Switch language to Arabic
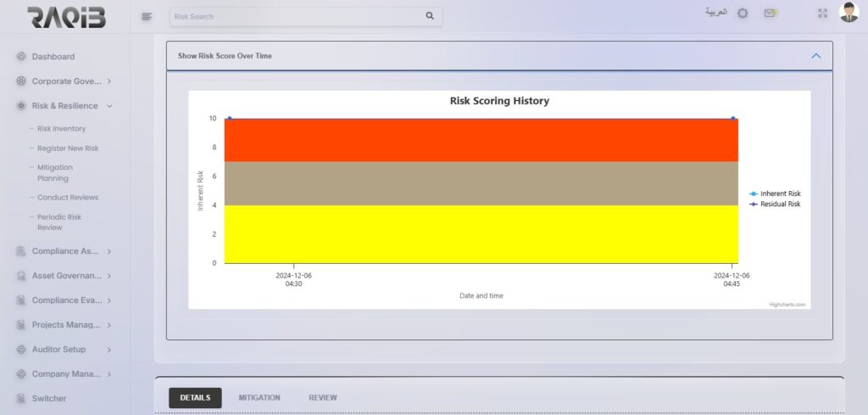This screenshot has height=415, width=868. [716, 13]
